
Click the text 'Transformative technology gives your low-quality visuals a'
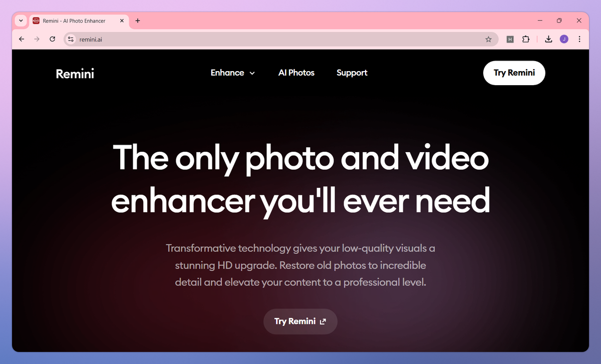(x=300, y=248)
